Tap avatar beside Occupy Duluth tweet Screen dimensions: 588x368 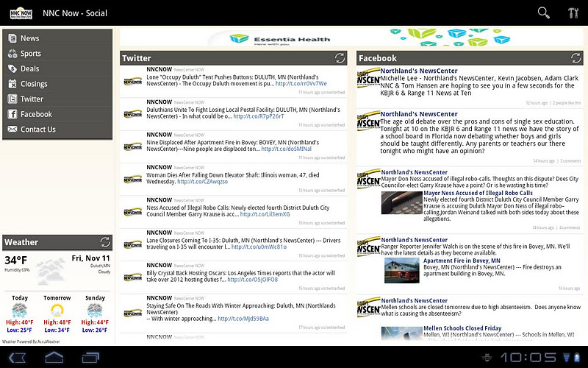133,81
